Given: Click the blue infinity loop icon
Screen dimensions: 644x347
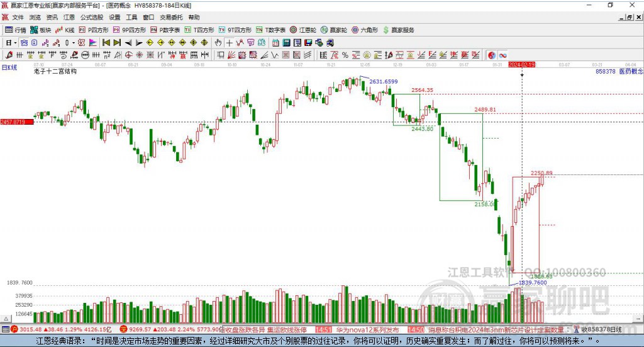Looking at the screenshot, I should [502, 55].
